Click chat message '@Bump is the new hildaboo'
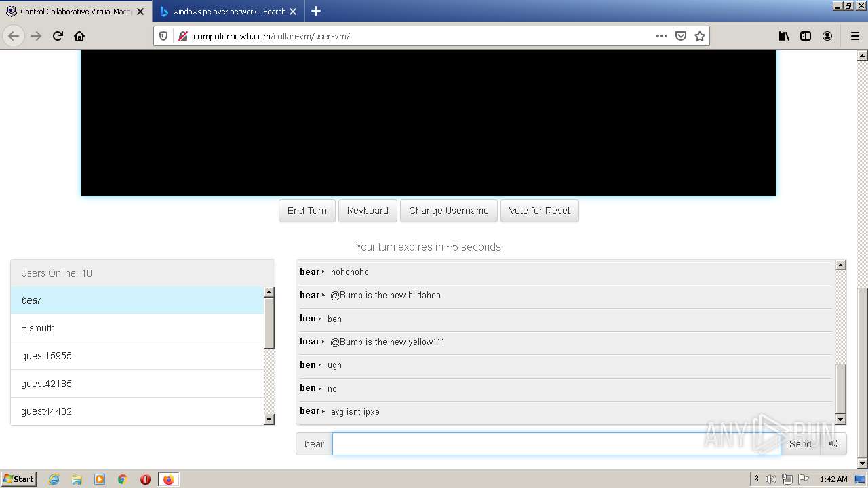The height and width of the screenshot is (488, 868). click(x=385, y=295)
